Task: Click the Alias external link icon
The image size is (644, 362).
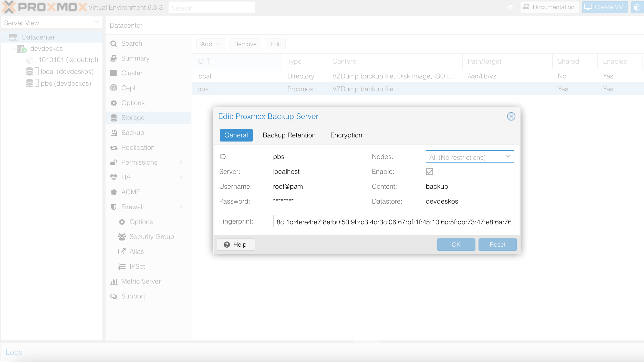Action: tap(122, 252)
